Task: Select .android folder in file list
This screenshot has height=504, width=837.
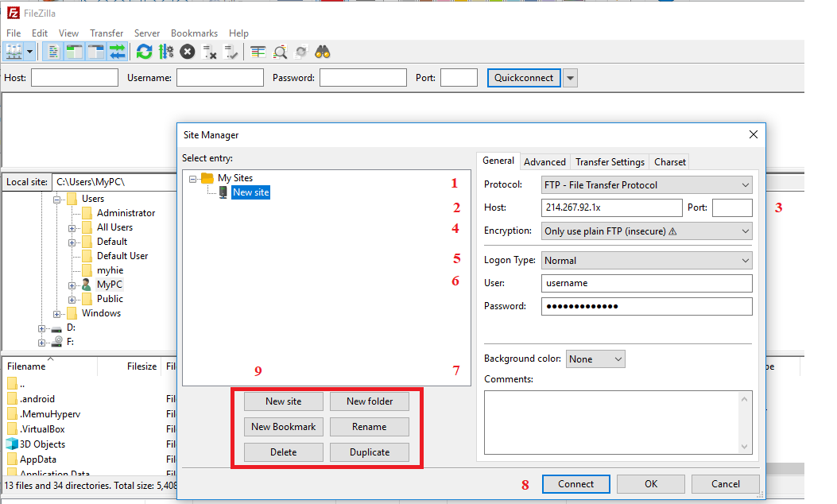Action: tap(37, 399)
